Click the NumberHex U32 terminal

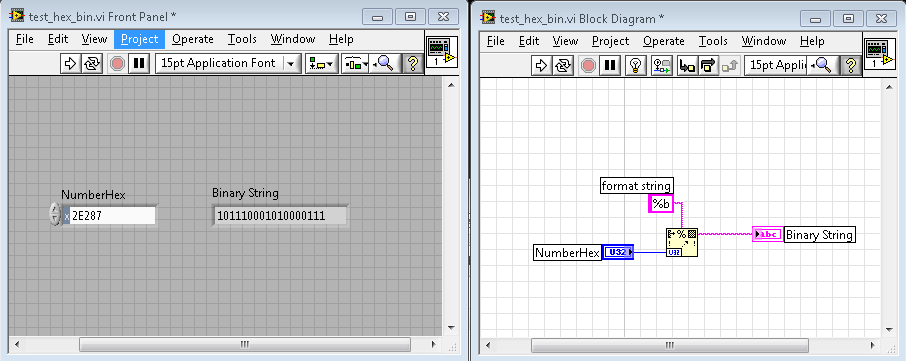618,252
